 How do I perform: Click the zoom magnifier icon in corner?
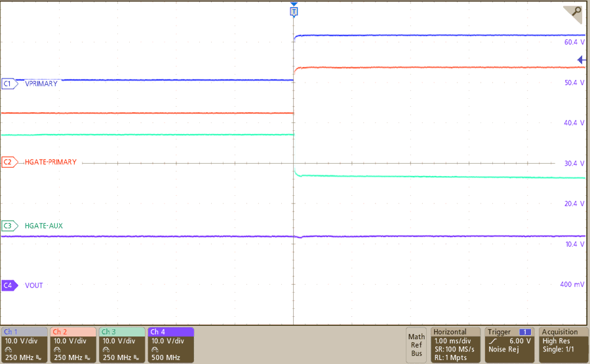tap(576, 12)
